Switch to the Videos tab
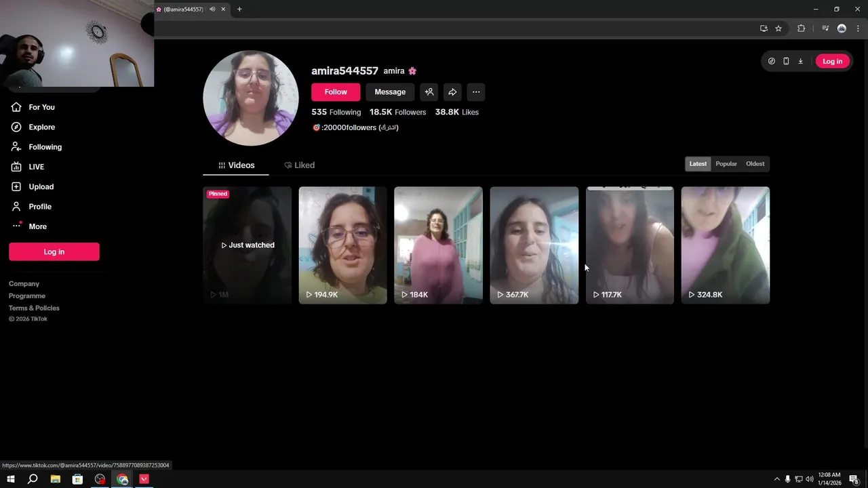Image resolution: width=868 pixels, height=488 pixels. (236, 165)
